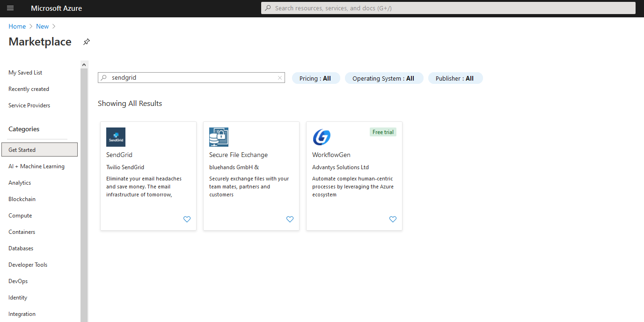Select the AI + Machine Learning category
The image size is (644, 322).
pos(37,166)
